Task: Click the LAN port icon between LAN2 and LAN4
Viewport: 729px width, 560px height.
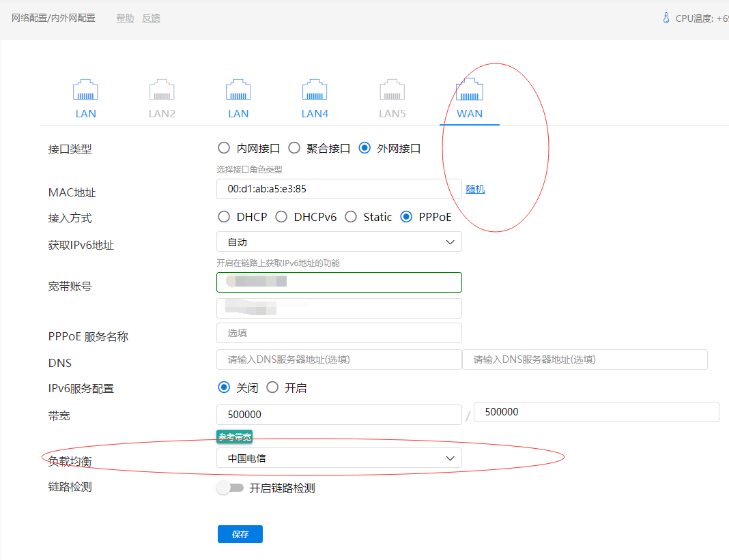Action: point(238,90)
